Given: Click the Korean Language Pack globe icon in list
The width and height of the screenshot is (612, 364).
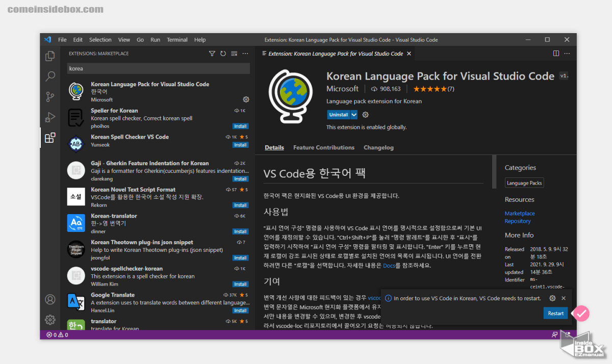Looking at the screenshot, I should click(x=76, y=91).
